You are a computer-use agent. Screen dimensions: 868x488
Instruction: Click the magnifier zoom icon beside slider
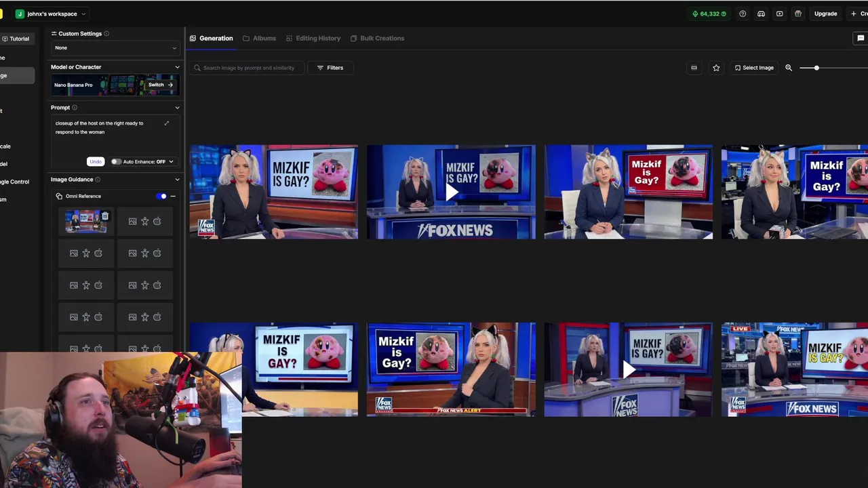coord(789,68)
